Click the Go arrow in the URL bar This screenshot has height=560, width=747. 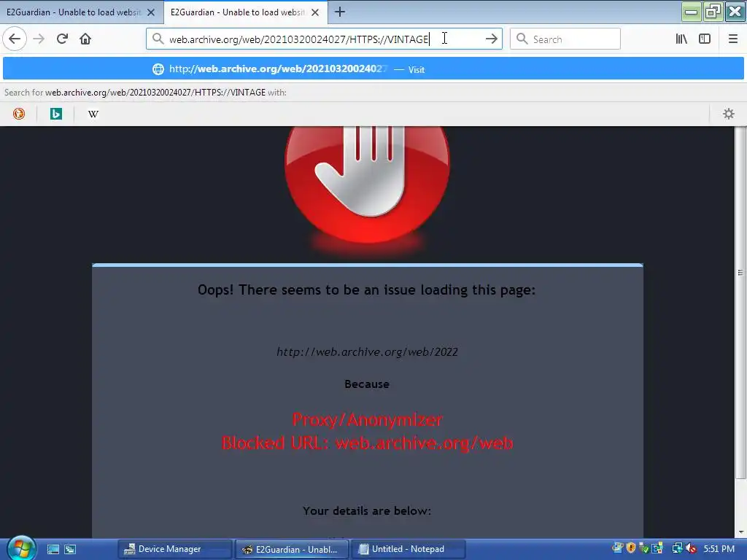coord(491,39)
